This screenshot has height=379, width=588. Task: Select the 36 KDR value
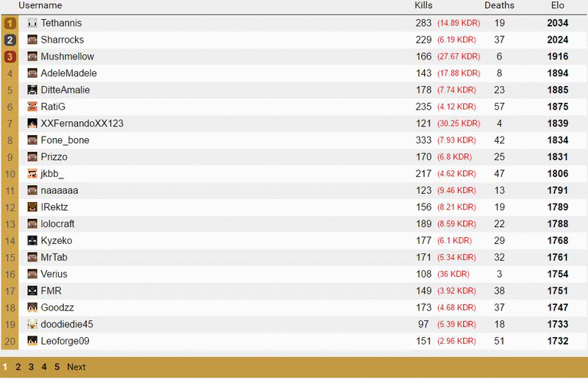[453, 274]
